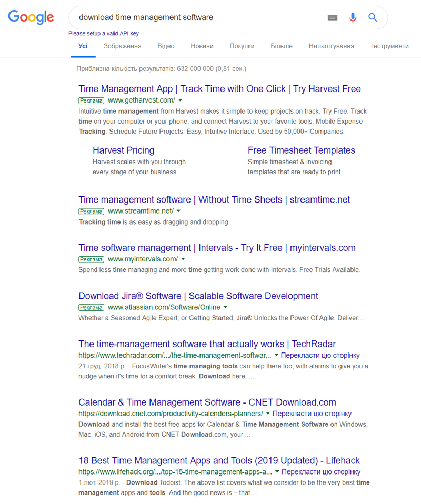Expand dropdown arrow next to www.atlassian.com URL
421x504 pixels.
click(225, 307)
